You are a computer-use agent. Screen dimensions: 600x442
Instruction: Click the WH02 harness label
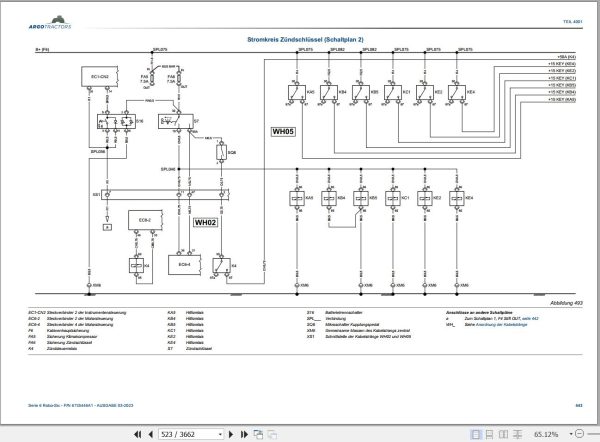[x=205, y=222]
